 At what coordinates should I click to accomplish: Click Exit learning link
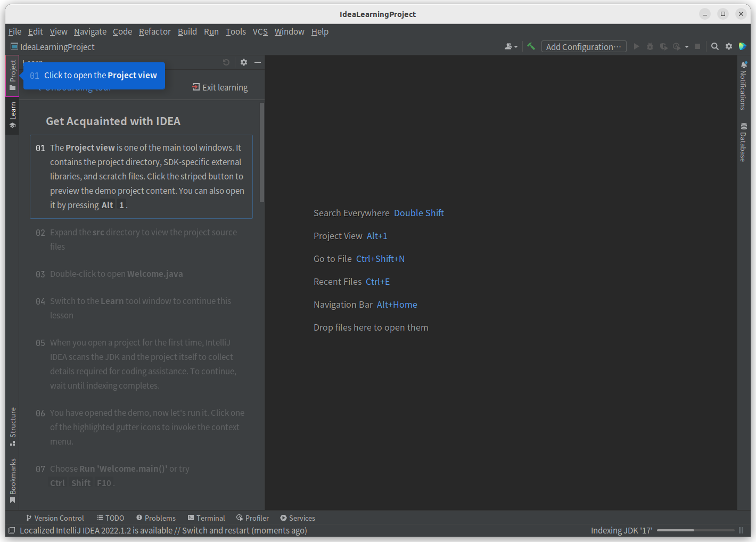[220, 87]
